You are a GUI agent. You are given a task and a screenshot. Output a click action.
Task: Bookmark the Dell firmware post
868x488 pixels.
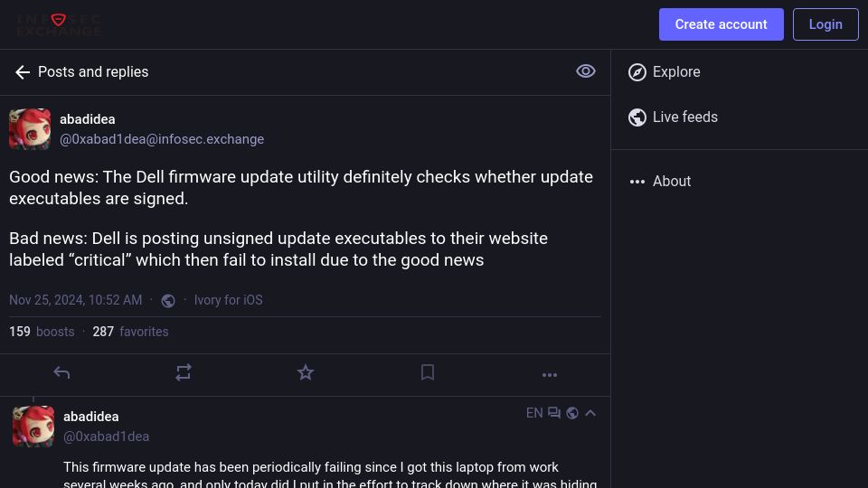coord(428,372)
